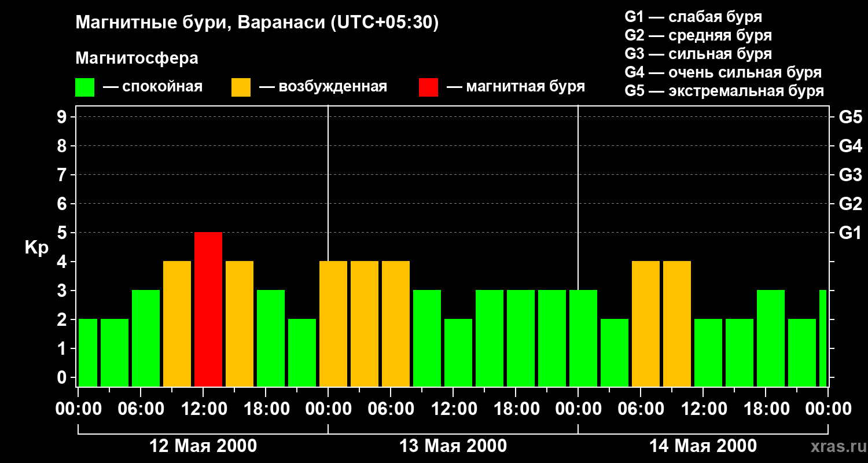Select the '12 Мая 2000' date label

[203, 446]
